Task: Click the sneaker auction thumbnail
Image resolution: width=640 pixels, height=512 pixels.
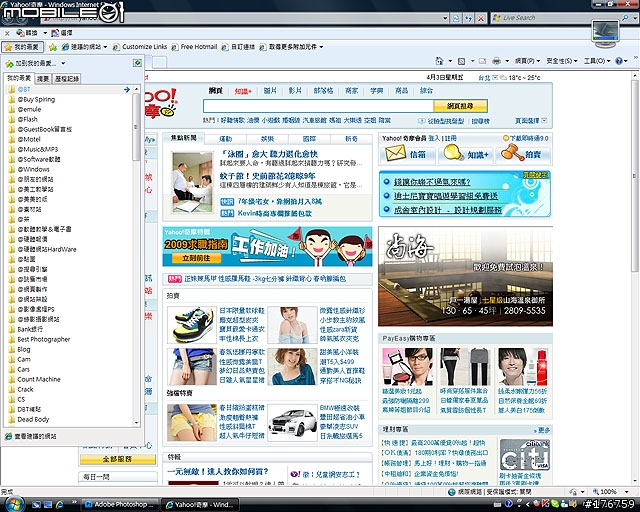Action: (x=192, y=325)
